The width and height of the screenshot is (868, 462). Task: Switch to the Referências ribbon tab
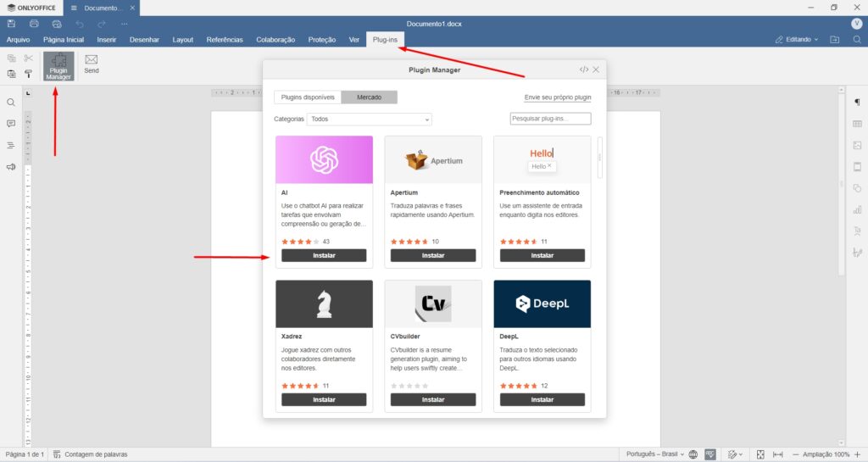225,40
